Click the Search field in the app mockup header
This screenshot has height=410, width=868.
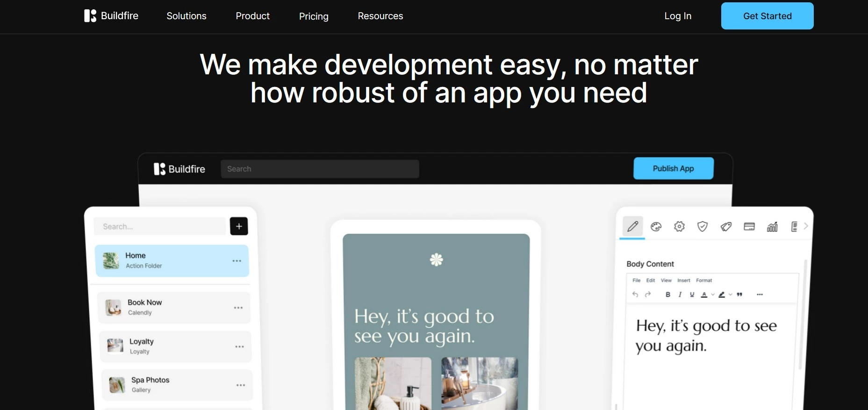pyautogui.click(x=320, y=169)
